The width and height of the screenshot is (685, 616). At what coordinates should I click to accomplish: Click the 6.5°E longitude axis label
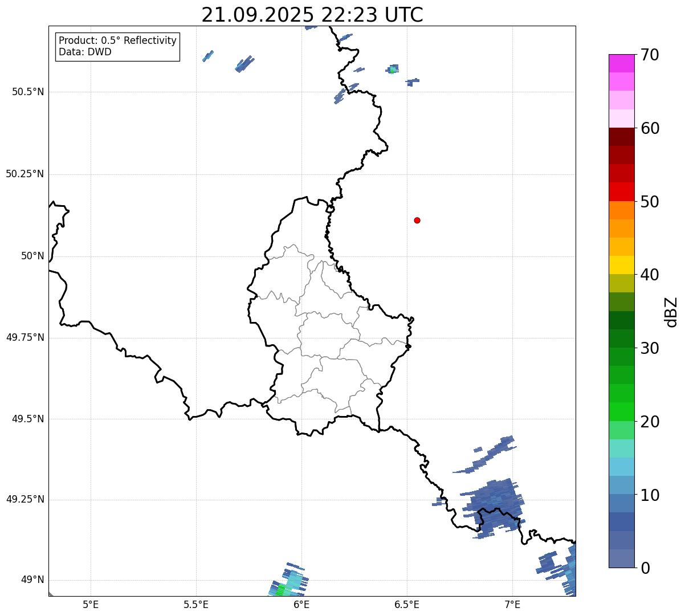pyautogui.click(x=407, y=604)
